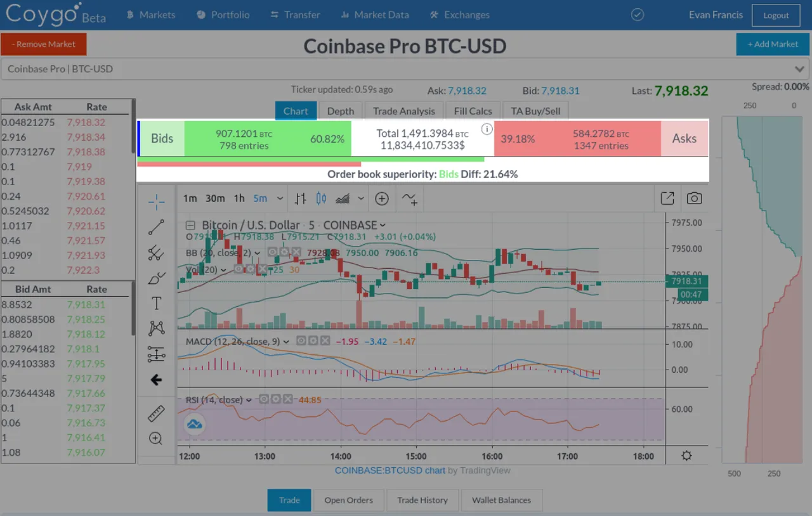This screenshot has width=812, height=516.
Task: Choose the bars chart style icon
Action: pos(301,198)
